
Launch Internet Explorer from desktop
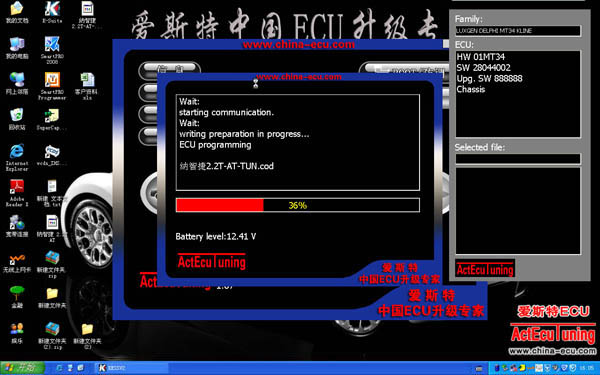17,157
